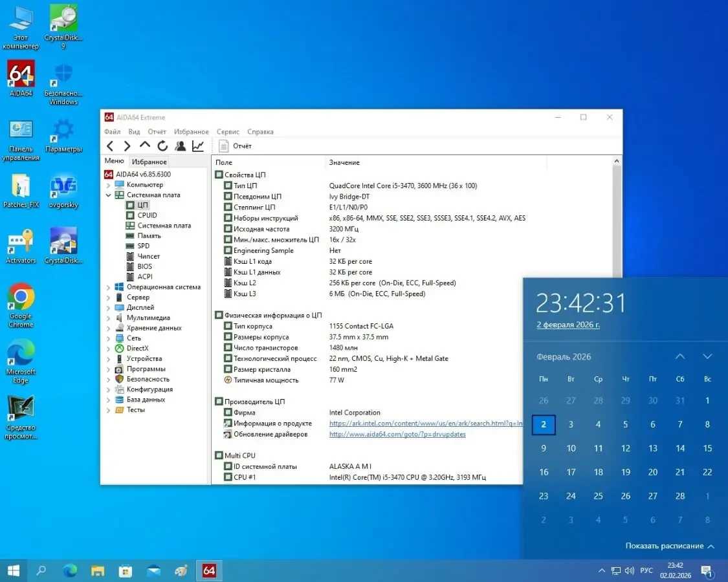Open Microsoft Edge desktop shortcut
The width and height of the screenshot is (728, 582).
click(21, 361)
